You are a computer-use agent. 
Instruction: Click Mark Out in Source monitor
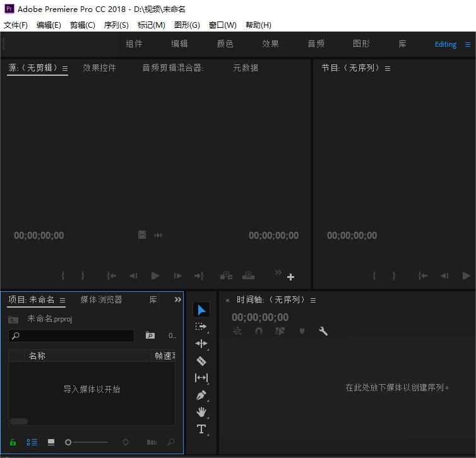pos(83,276)
